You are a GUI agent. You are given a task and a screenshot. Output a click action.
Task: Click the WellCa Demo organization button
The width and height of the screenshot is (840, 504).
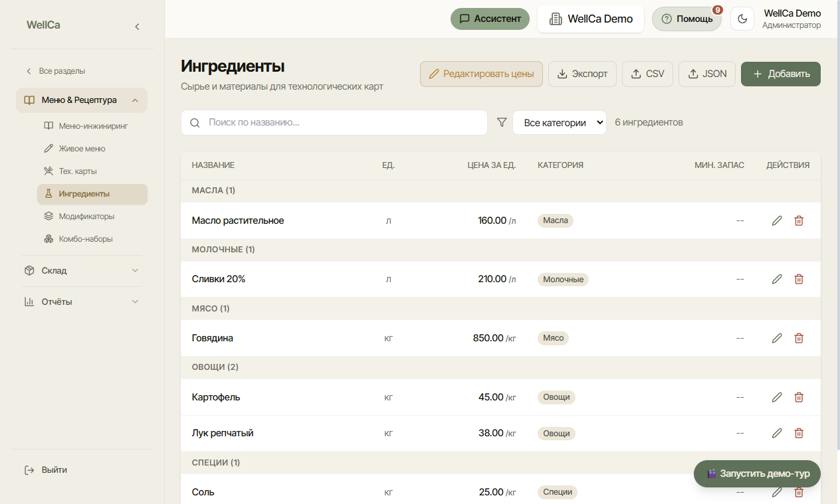point(591,19)
